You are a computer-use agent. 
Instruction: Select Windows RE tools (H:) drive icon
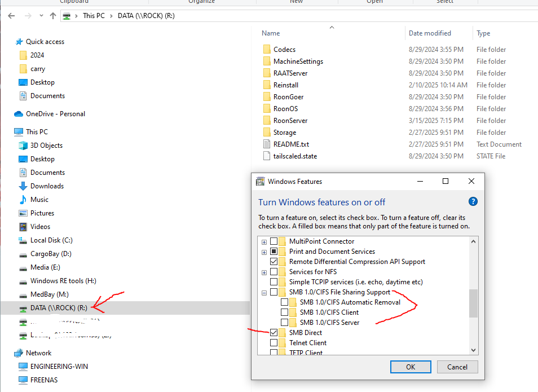coord(23,282)
